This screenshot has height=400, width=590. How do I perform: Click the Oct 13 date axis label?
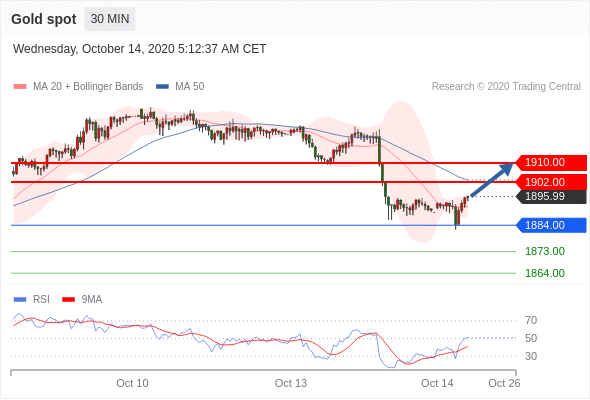[291, 383]
